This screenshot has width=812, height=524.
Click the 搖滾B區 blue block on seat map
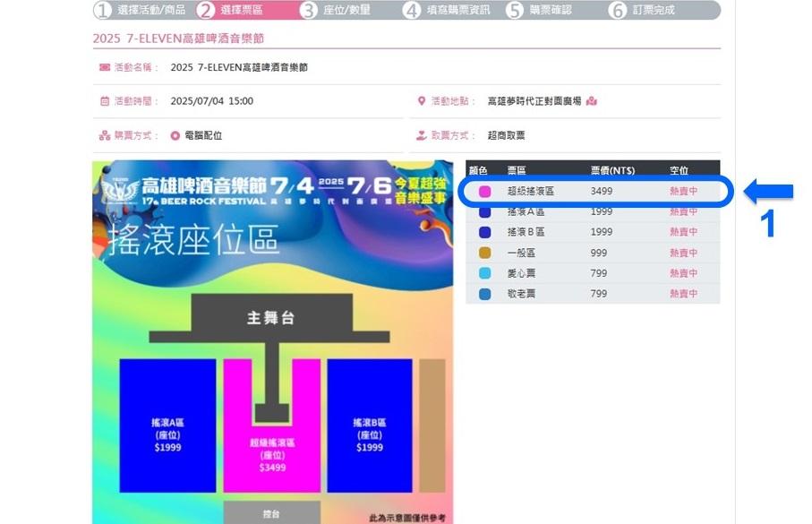tap(370, 425)
